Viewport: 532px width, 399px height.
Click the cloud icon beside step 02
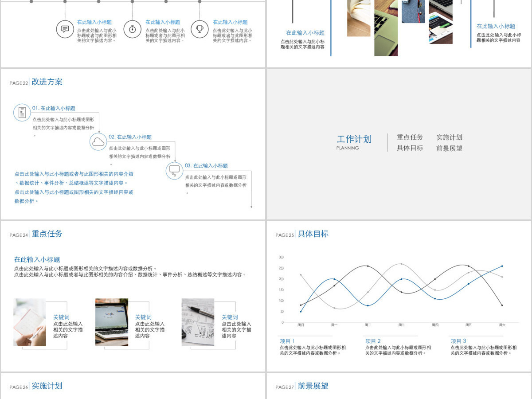[x=98, y=142]
